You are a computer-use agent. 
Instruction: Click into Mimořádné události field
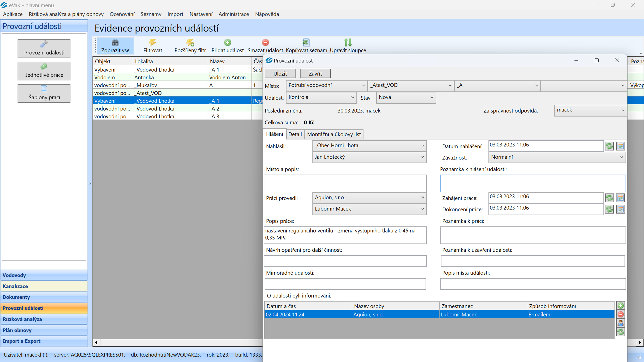(x=345, y=284)
